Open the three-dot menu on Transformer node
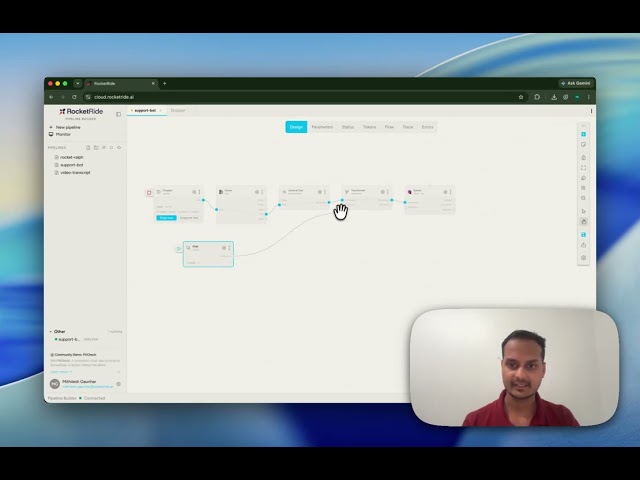This screenshot has width=640, height=480. (388, 192)
